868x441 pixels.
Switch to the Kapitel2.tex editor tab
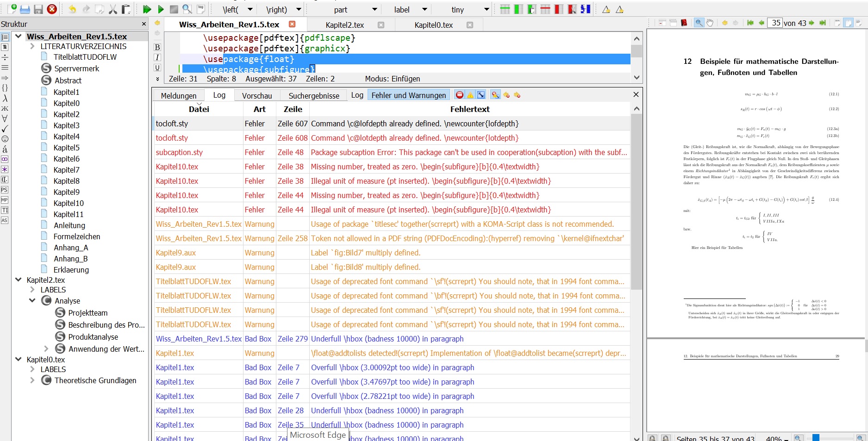pos(345,25)
